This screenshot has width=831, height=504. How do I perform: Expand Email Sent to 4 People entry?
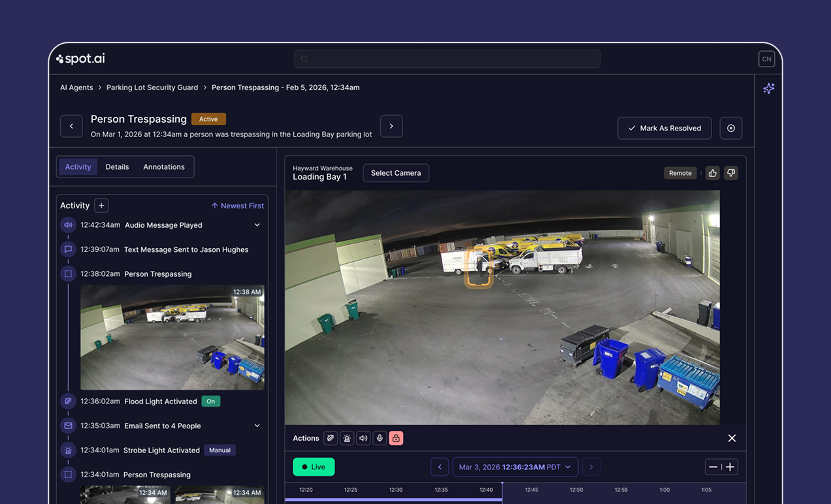(x=257, y=426)
